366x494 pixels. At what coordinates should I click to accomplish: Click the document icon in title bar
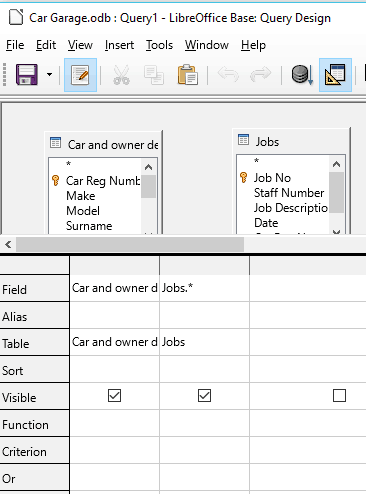coord(16,17)
